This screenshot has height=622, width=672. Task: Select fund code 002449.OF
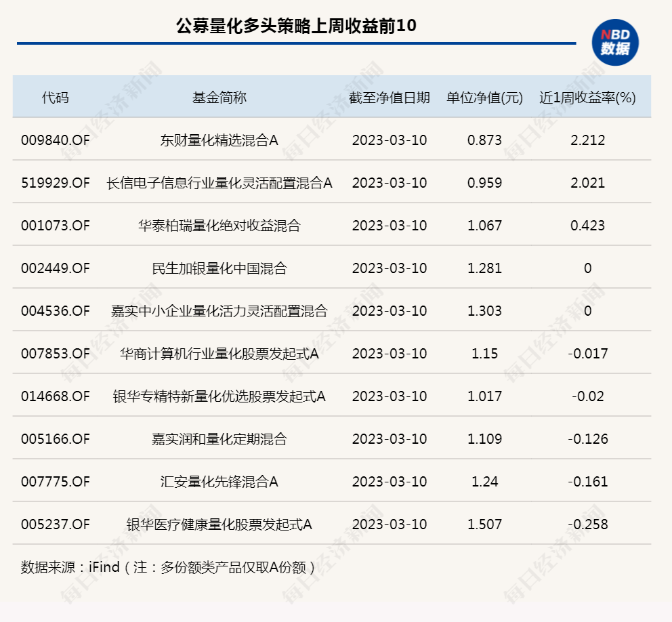[x=55, y=268]
